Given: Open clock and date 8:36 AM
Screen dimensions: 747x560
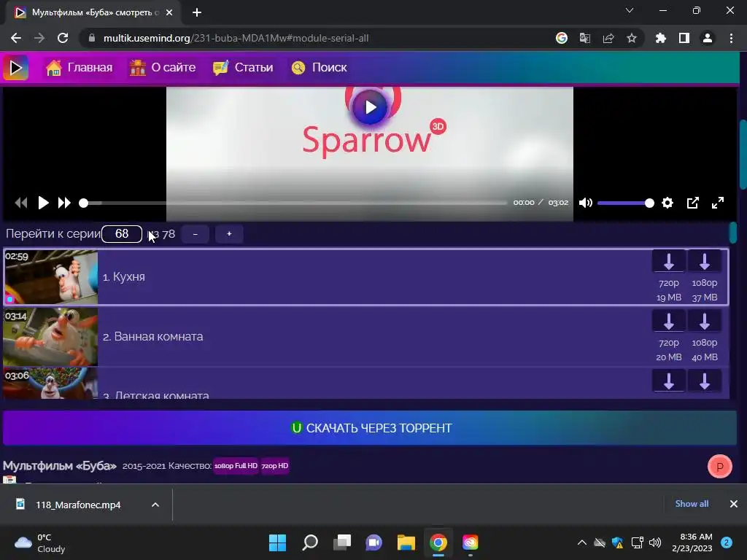Looking at the screenshot, I should (692, 542).
